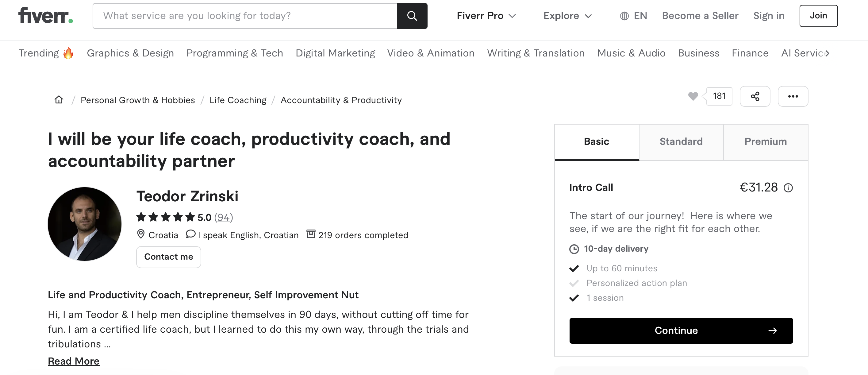Click the Fiverr logo
The width and height of the screenshot is (868, 375).
pos(45,16)
